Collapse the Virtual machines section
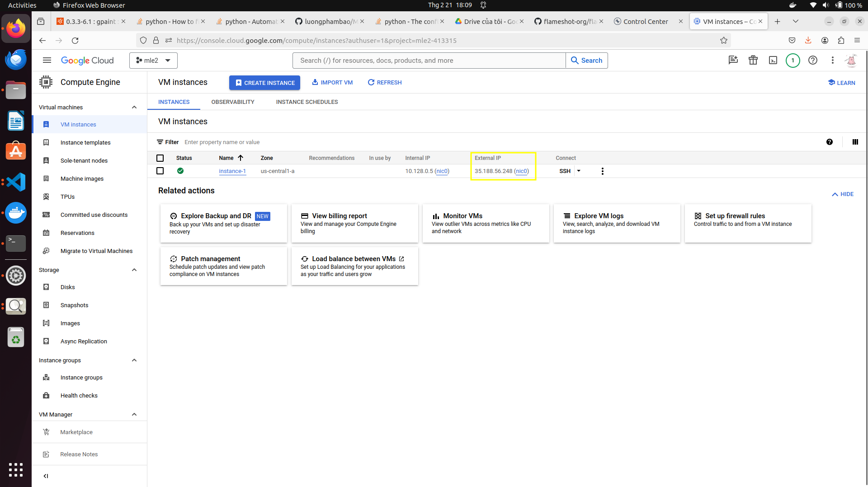The height and width of the screenshot is (487, 868). (x=134, y=108)
